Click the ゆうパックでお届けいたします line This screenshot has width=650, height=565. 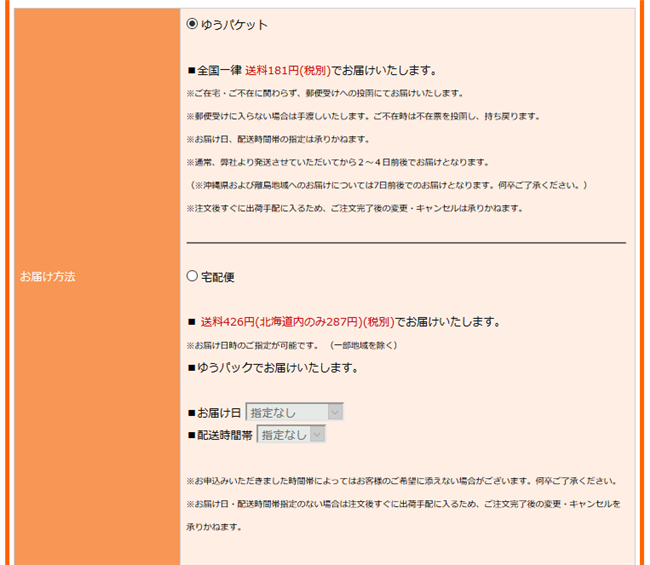pyautogui.click(x=273, y=367)
